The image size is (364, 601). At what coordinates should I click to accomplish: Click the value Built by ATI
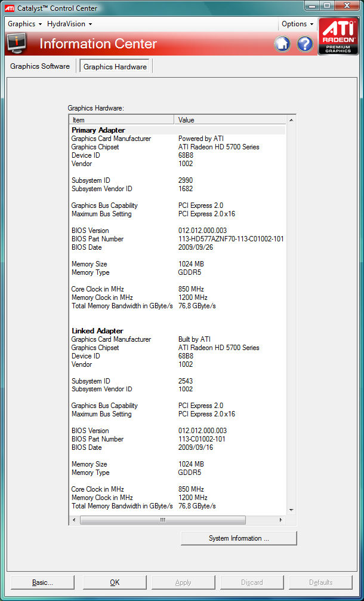195,339
